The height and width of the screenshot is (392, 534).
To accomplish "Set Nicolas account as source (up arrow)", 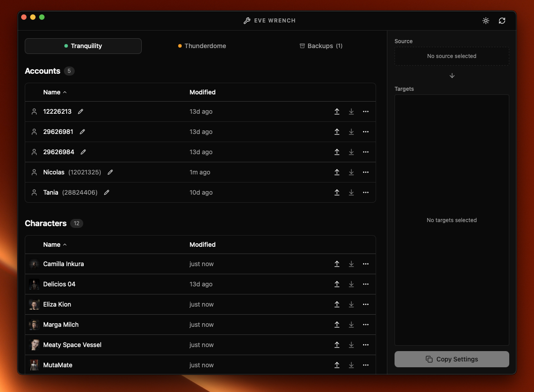I will (337, 172).
